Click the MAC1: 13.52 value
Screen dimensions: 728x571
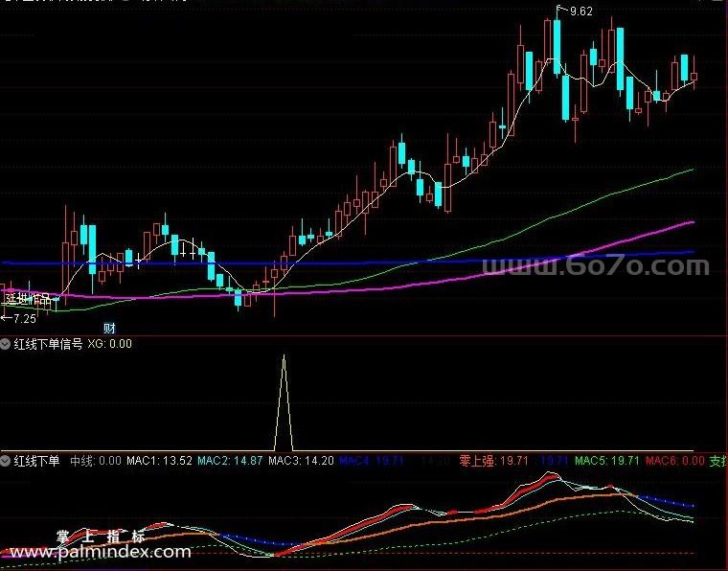[x=159, y=461]
